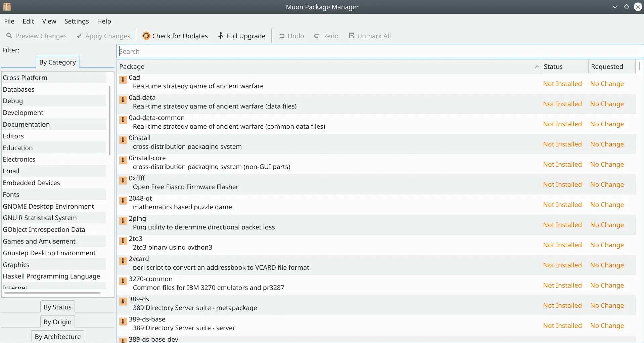Viewport: 644px width, 343px height.
Task: Click the Undo arrow icon
Action: point(282,36)
